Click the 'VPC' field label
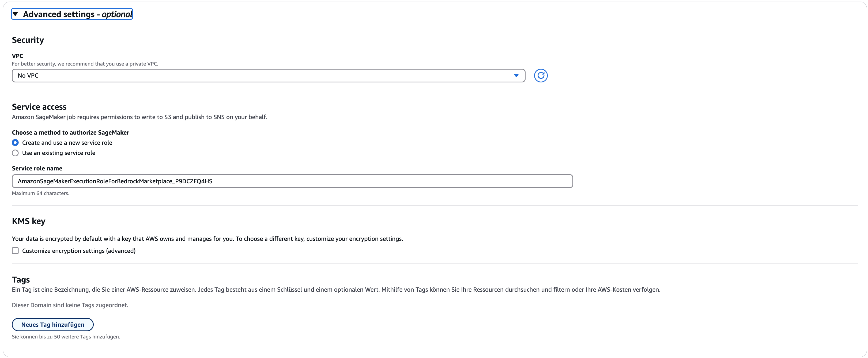The height and width of the screenshot is (358, 868). pos(17,56)
